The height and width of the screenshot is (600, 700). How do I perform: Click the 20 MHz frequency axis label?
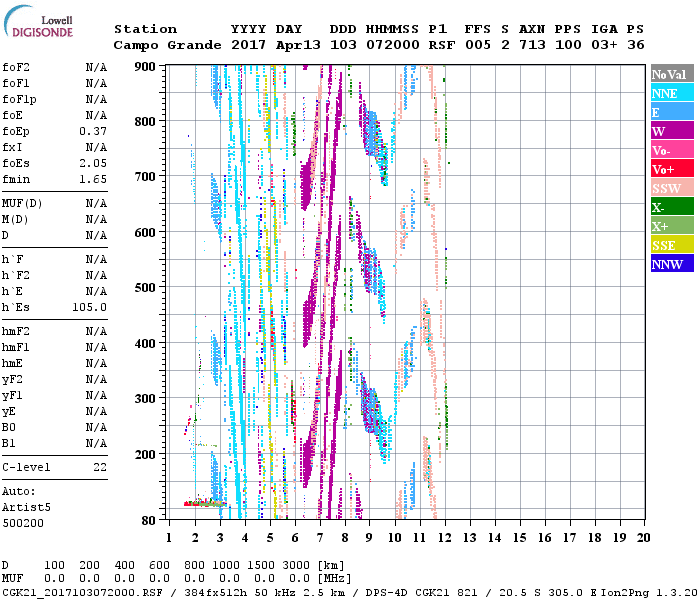click(643, 538)
